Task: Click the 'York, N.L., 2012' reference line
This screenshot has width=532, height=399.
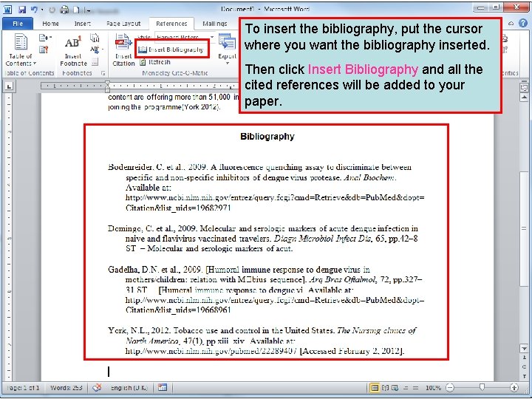Action: (262, 330)
